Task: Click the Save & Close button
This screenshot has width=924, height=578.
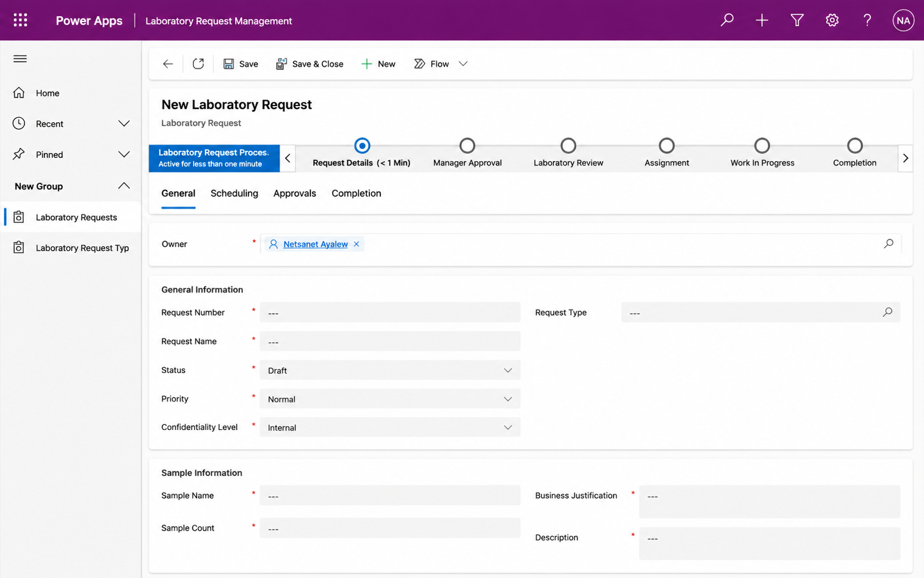Action: 309,64
